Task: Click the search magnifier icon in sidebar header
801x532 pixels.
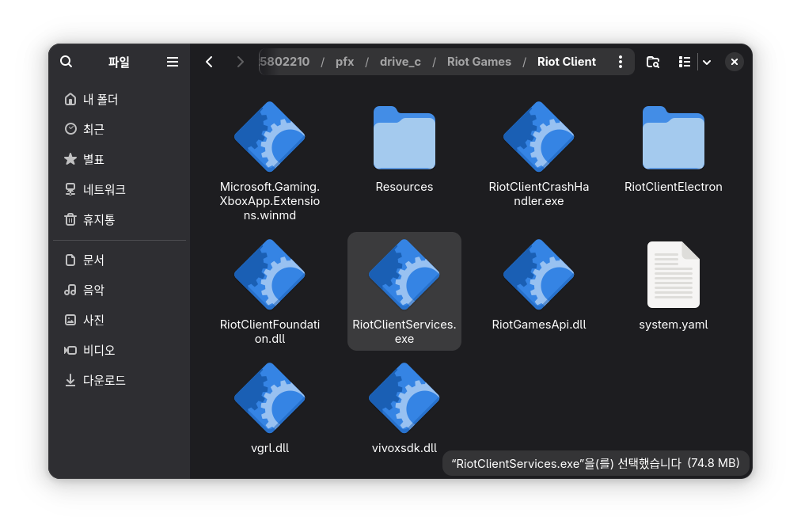Action: (66, 62)
